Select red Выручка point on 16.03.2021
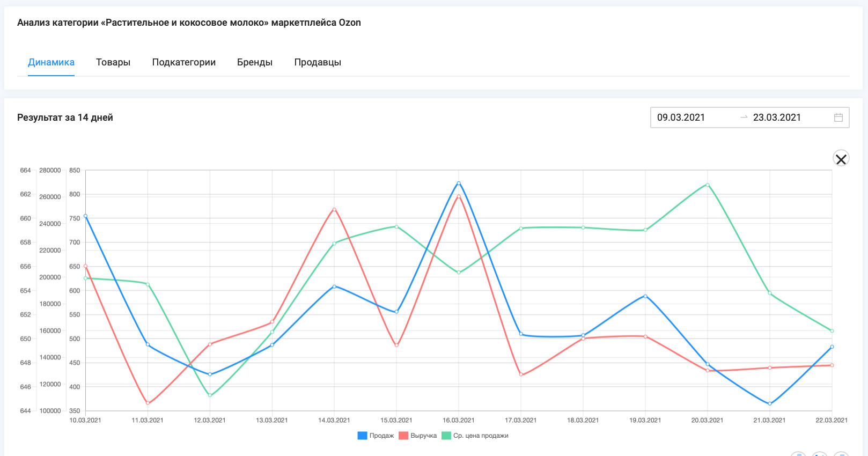This screenshot has height=456, width=868. coord(459,196)
